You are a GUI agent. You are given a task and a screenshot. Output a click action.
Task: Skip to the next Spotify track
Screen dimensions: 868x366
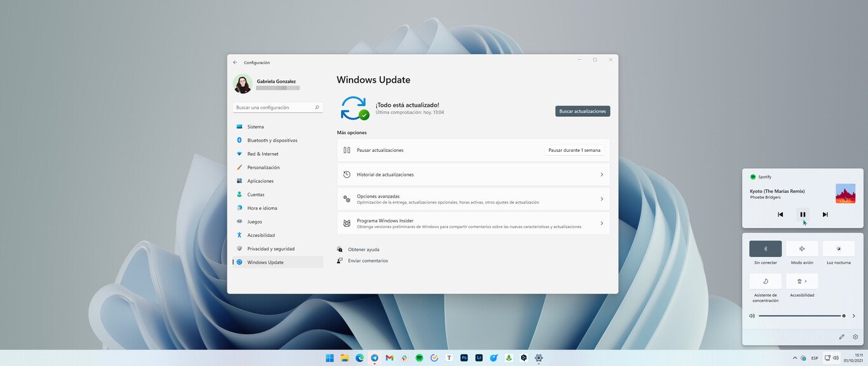[x=825, y=215]
